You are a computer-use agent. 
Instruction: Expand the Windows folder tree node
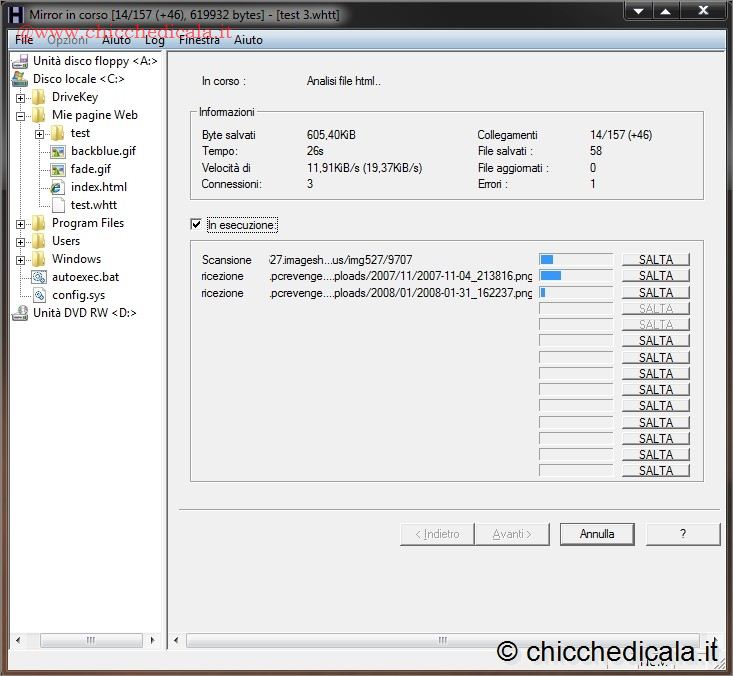click(x=20, y=259)
